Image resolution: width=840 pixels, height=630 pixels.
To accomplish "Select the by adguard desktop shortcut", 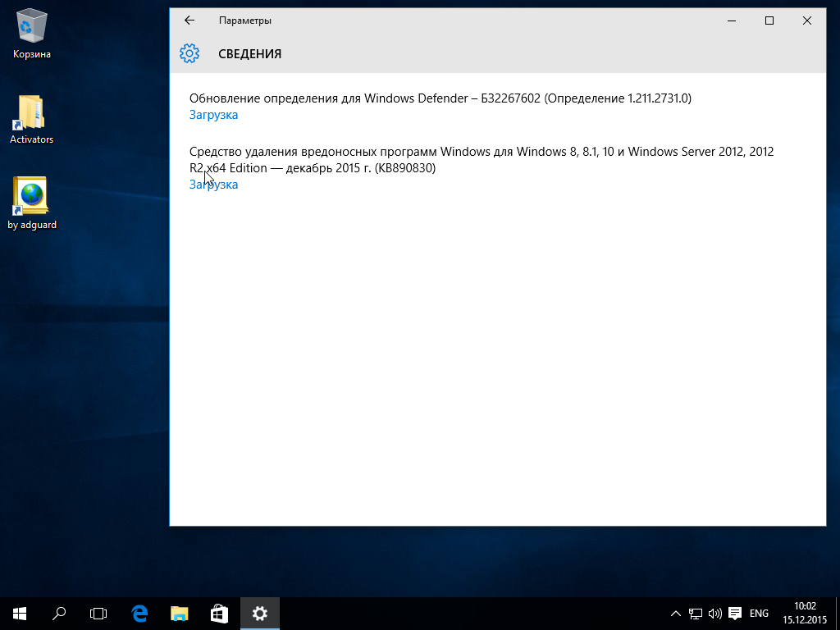I will click(32, 203).
